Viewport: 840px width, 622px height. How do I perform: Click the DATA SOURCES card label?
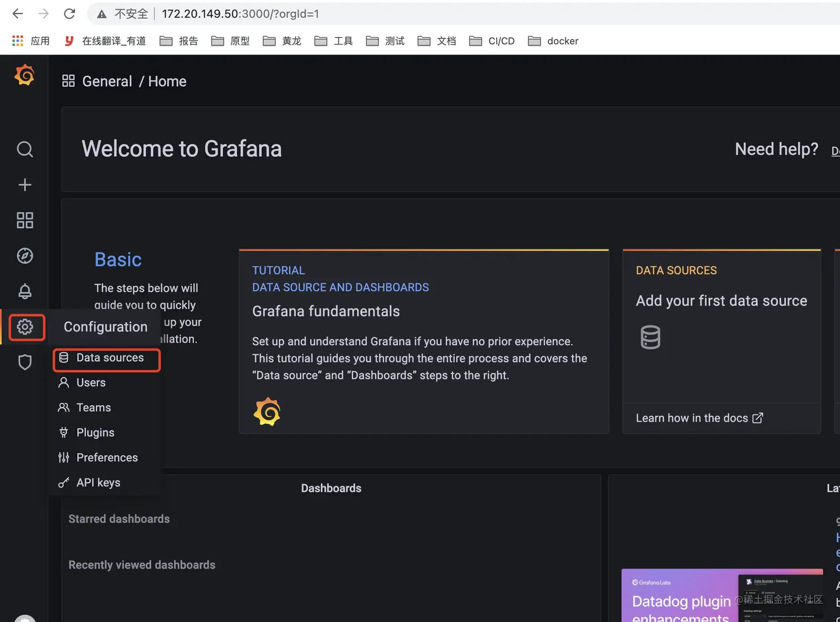676,270
